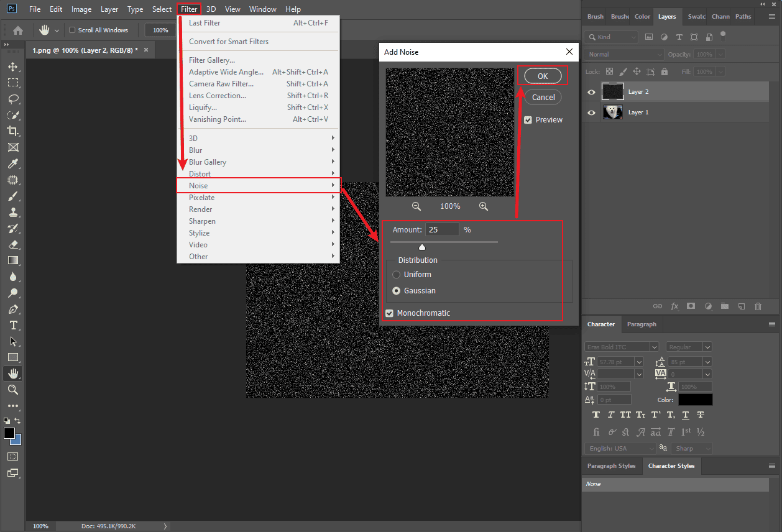Screen dimensions: 782x532
Task: Toggle the Monochromatic checkbox
Action: (x=389, y=313)
